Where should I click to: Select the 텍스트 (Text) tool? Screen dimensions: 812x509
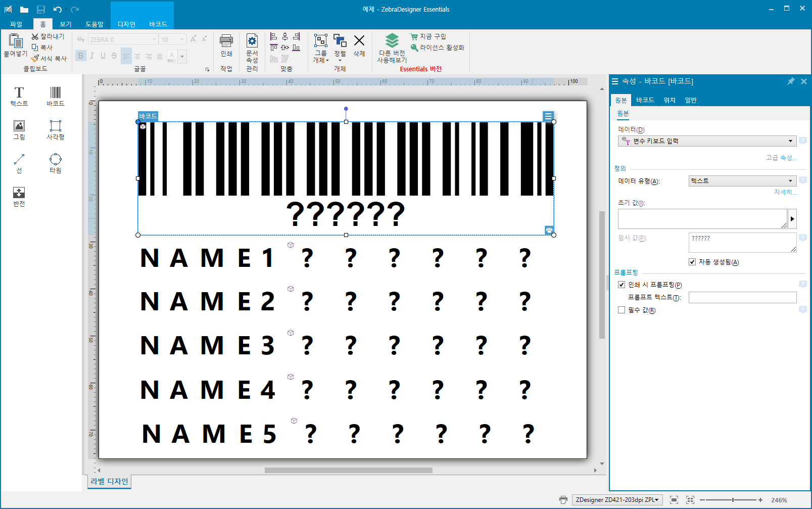19,96
